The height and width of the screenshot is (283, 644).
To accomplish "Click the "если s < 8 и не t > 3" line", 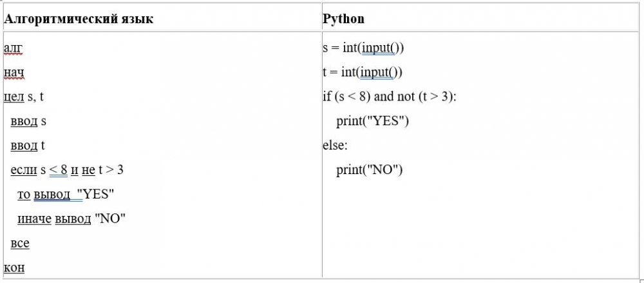I will 67,170.
